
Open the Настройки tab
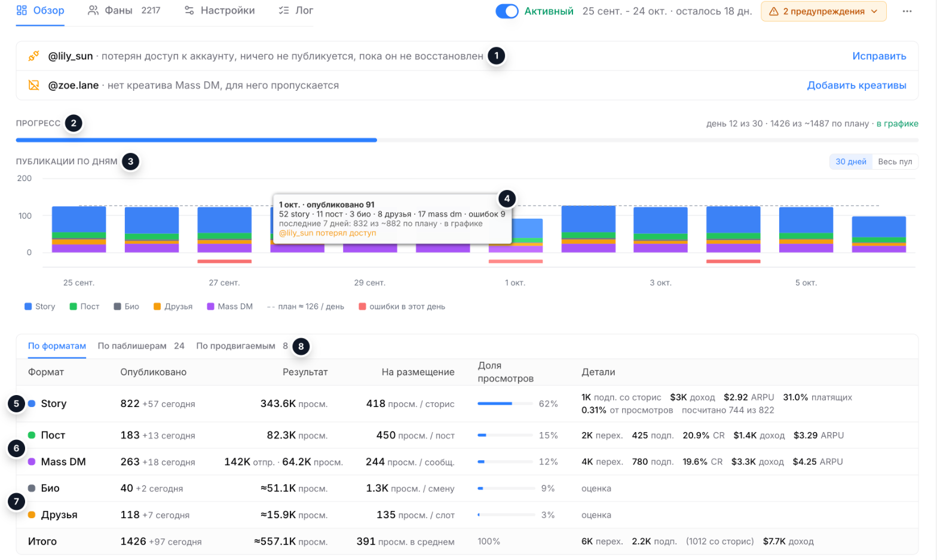pyautogui.click(x=219, y=10)
